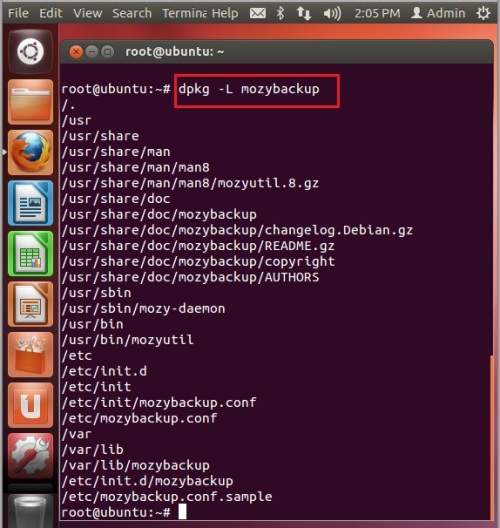Click the /usr/bin/mozyutil line
Image resolution: width=500 pixels, height=528 pixels.
[128, 340]
